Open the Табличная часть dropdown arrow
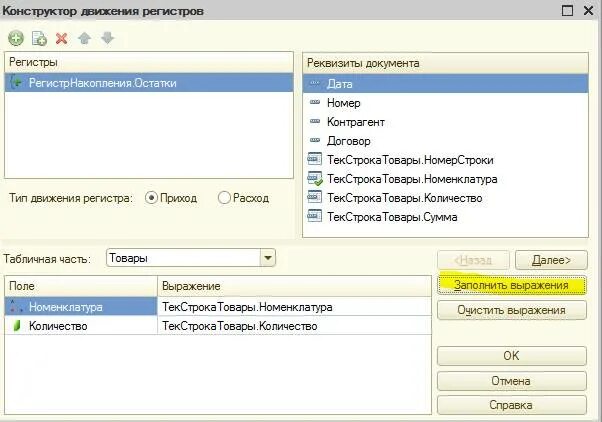This screenshot has width=602, height=422. (268, 258)
